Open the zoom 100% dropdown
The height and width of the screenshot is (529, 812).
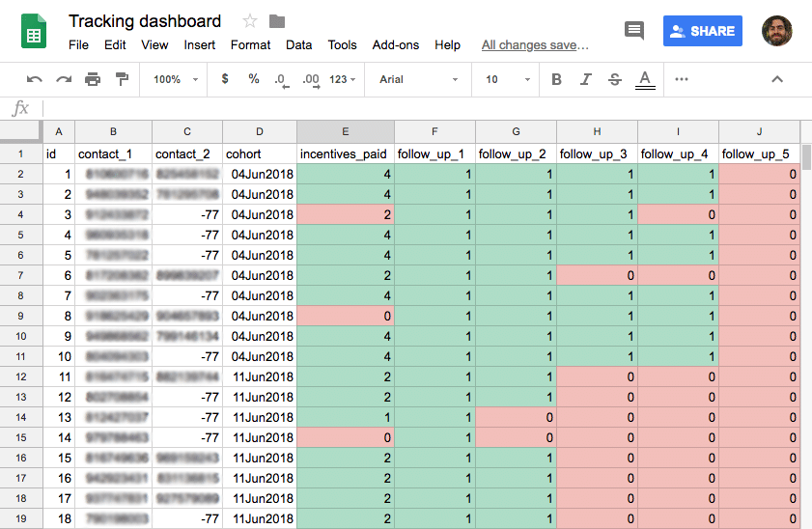click(x=175, y=79)
